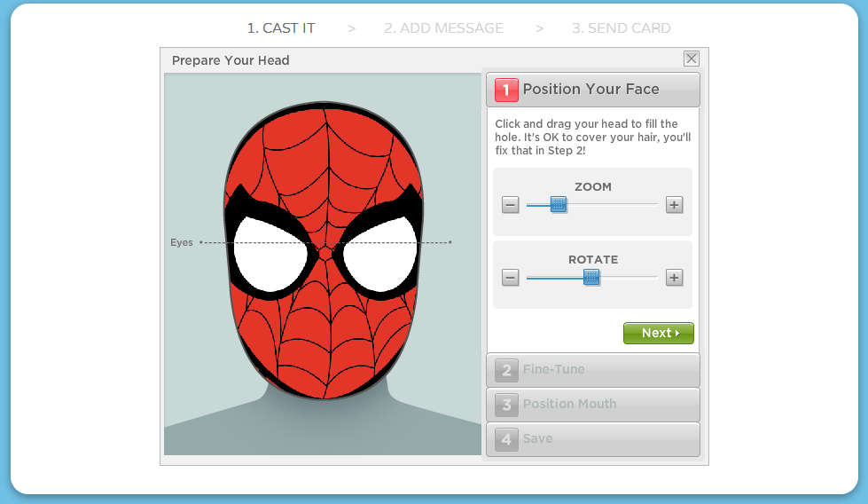This screenshot has height=504, width=868.
Task: Click the gray number 3 step badge
Action: pos(506,405)
